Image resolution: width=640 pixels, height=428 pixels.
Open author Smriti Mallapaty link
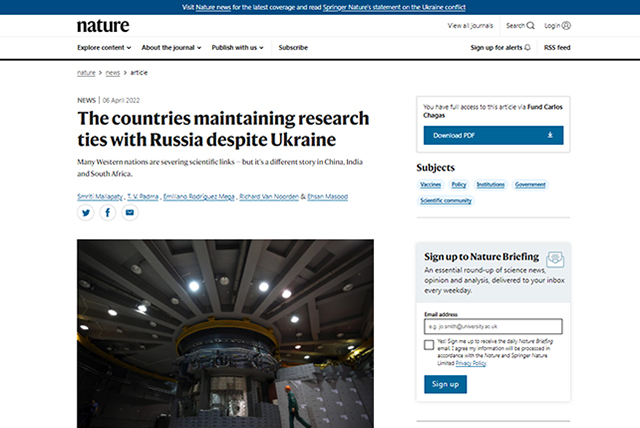tap(102, 196)
